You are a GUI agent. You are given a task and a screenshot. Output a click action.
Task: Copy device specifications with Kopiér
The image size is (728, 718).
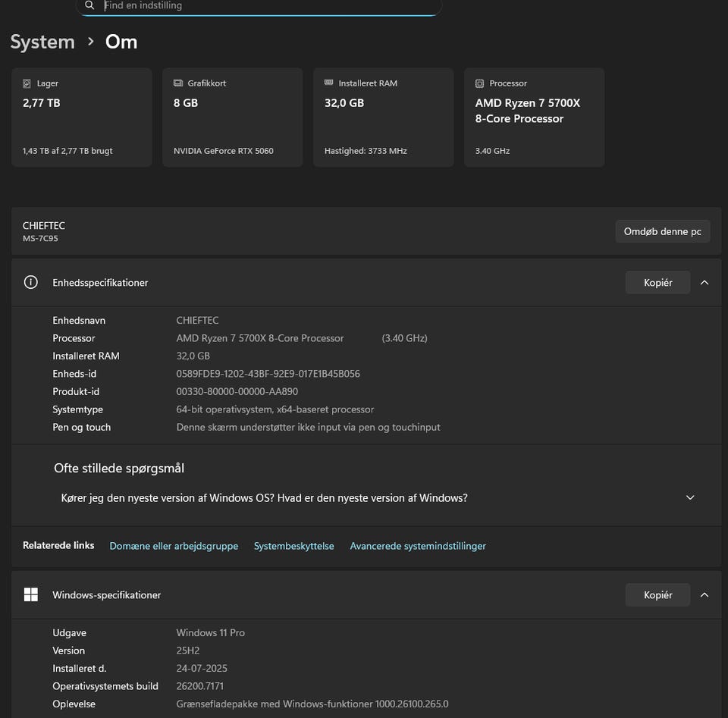pos(657,283)
